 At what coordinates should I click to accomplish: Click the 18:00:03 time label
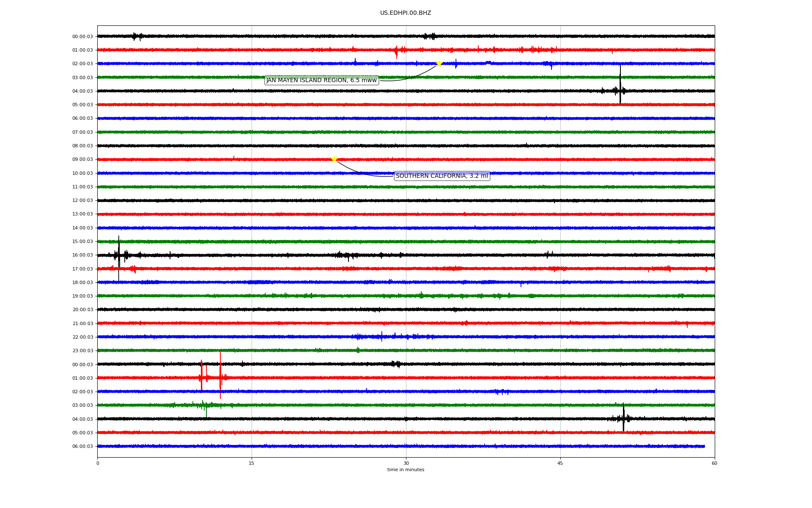click(x=82, y=282)
